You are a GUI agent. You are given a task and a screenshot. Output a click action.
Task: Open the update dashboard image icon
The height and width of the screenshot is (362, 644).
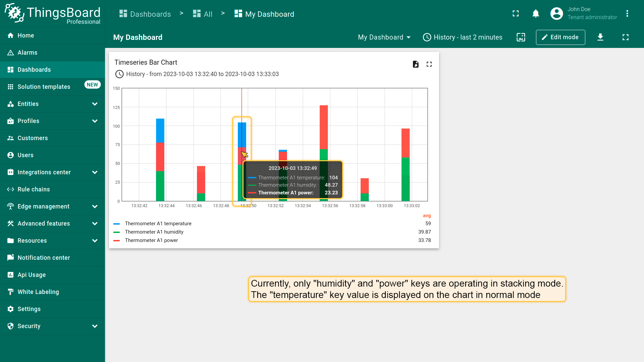tap(521, 37)
